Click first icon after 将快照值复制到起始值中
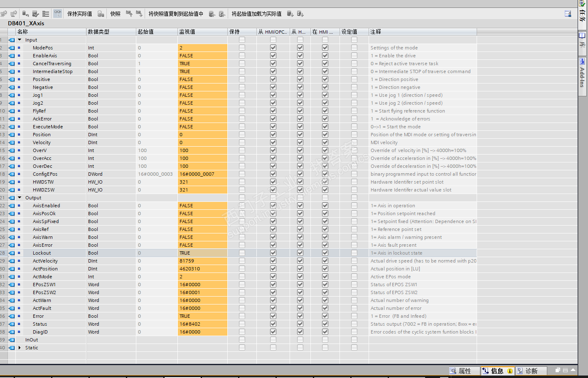 (x=212, y=14)
